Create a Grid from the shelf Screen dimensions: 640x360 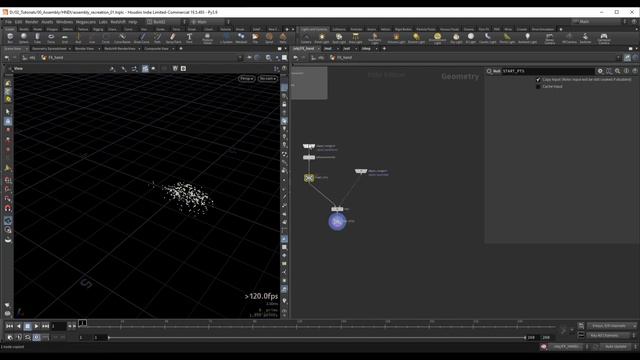coord(64,38)
